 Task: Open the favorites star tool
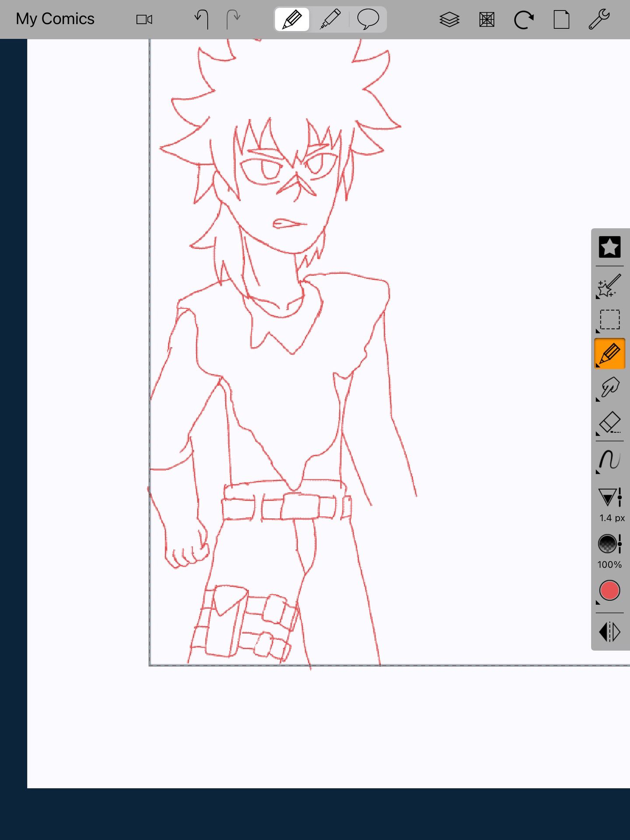tap(609, 247)
